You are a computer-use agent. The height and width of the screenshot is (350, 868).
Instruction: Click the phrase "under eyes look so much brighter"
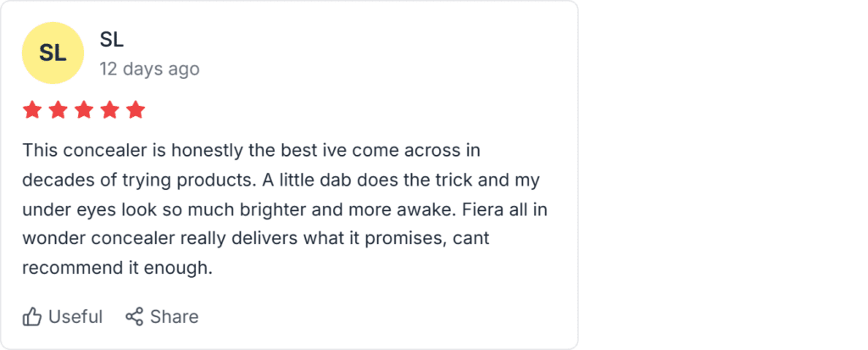coord(161,210)
